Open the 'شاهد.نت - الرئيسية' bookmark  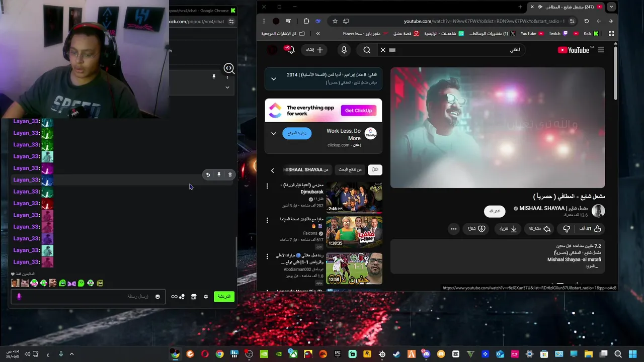(x=443, y=34)
